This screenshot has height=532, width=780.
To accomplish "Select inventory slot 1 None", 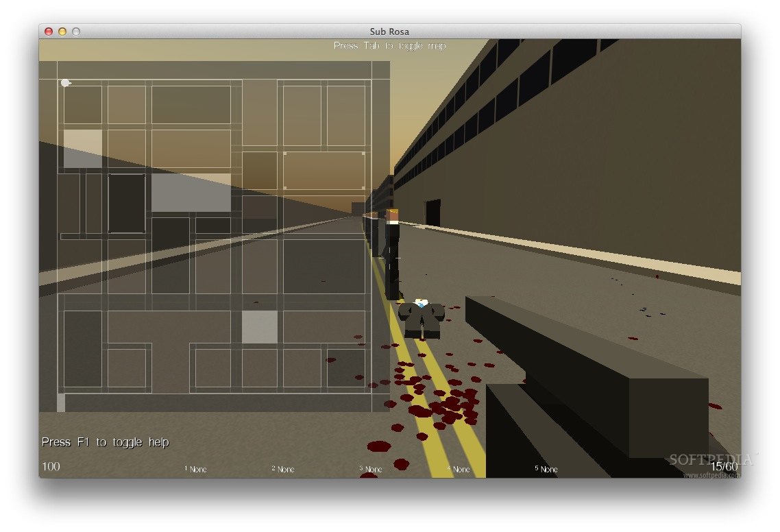I will point(195,469).
